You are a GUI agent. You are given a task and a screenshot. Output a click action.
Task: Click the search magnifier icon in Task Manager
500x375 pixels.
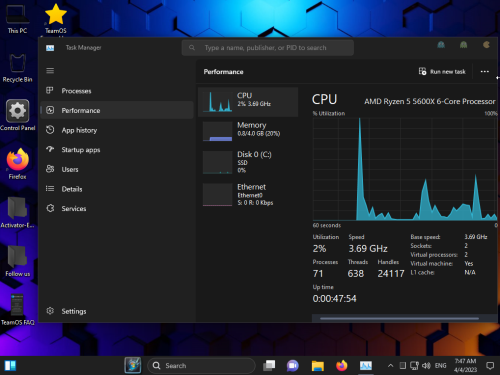192,48
